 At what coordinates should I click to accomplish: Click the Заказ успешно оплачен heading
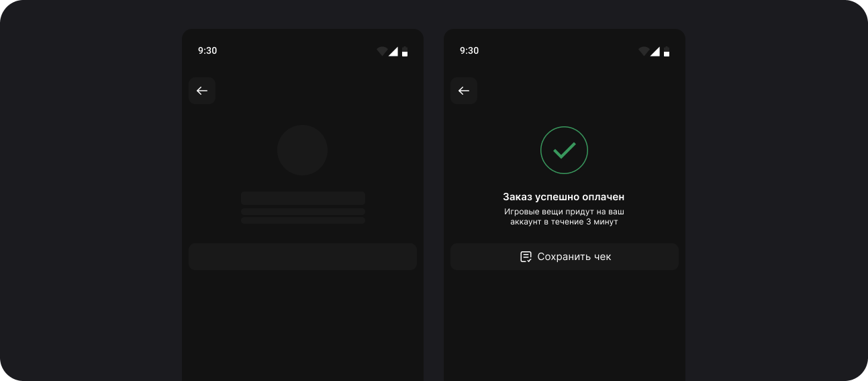(x=564, y=197)
